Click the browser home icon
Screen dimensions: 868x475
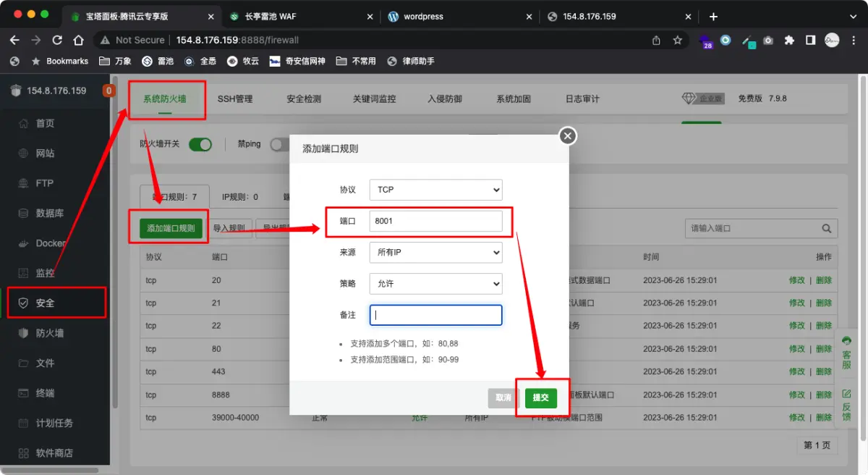(78, 41)
